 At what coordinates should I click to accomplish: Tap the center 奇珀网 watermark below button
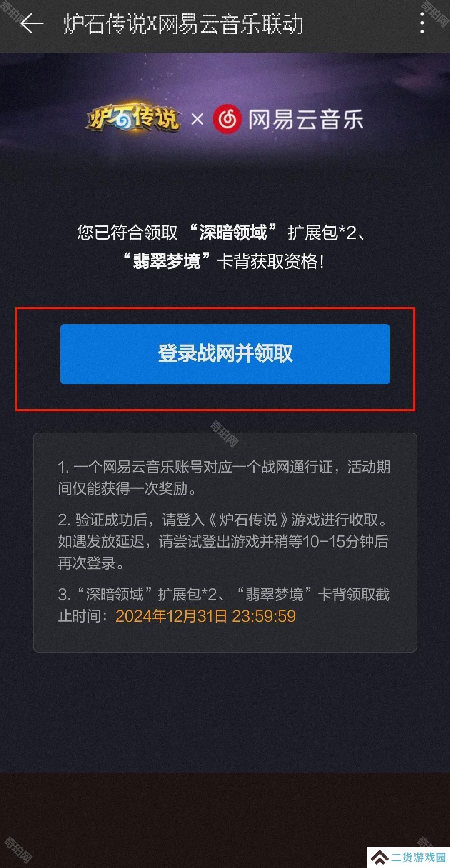pyautogui.click(x=224, y=434)
